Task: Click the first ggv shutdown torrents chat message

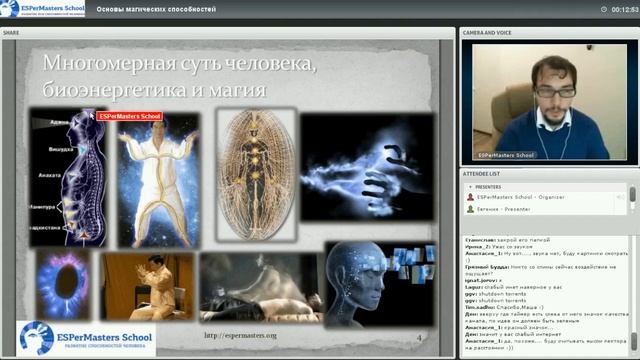Action: click(496, 294)
